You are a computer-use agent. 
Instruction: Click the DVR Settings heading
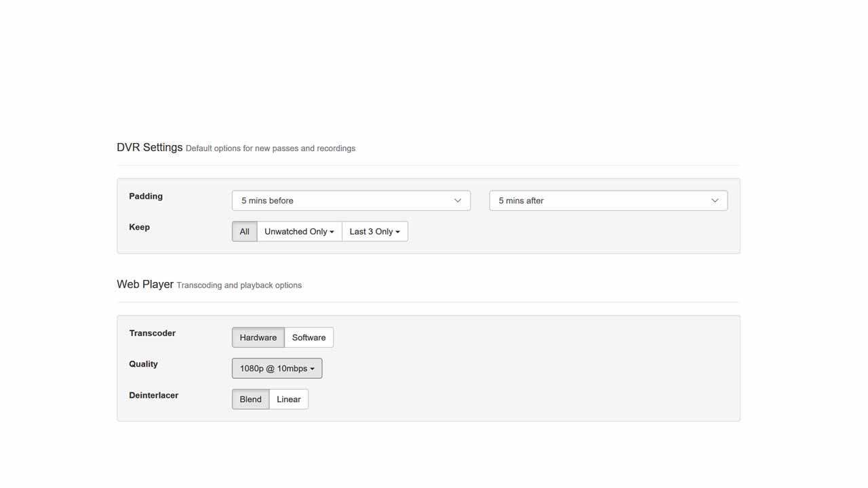(x=149, y=147)
